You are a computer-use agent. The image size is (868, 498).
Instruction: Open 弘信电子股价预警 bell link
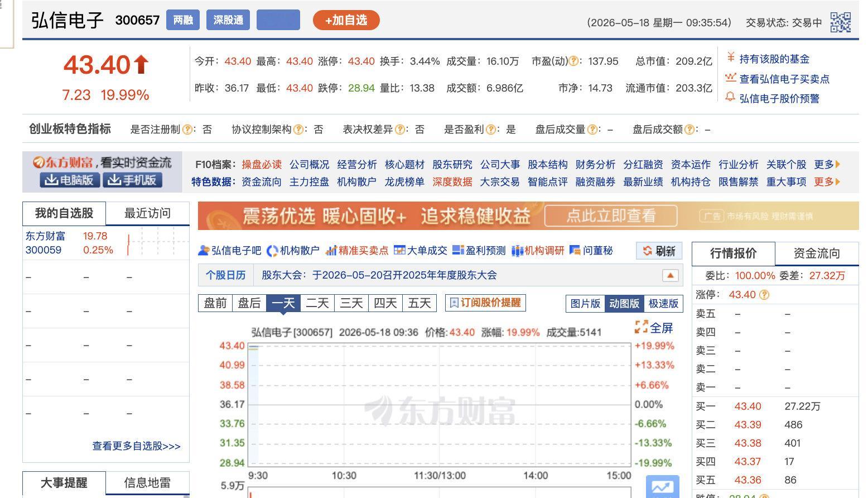(772, 98)
